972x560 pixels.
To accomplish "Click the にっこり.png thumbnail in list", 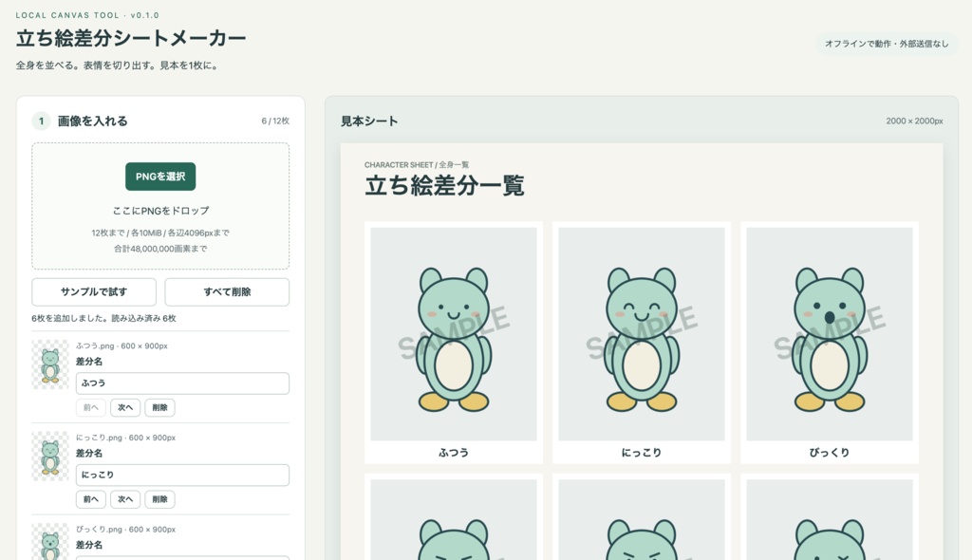I will pyautogui.click(x=50, y=457).
